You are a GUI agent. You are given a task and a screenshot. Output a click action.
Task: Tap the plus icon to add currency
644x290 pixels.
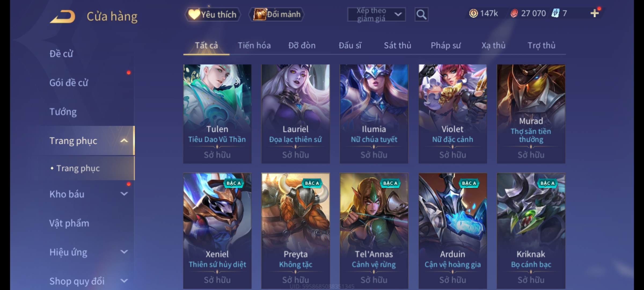(595, 13)
